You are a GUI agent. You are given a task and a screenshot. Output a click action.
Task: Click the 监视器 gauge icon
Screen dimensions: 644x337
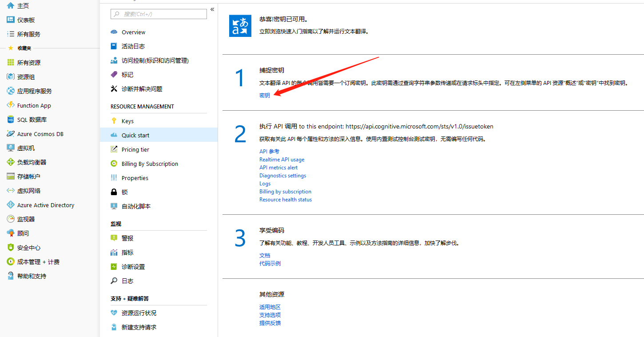(x=11, y=219)
